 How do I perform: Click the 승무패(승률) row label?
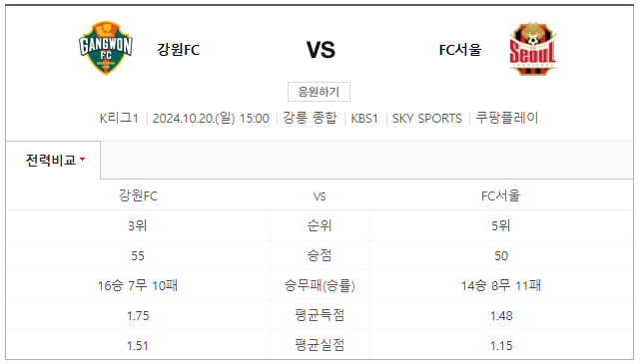(320, 285)
